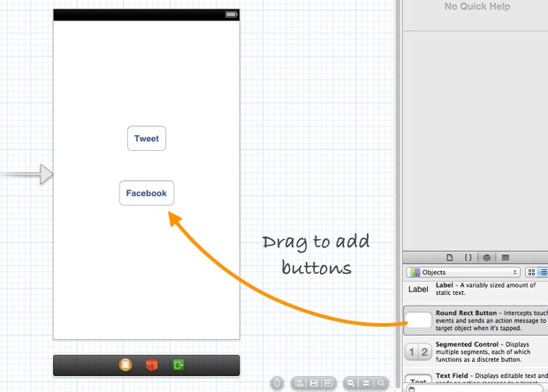Switch library to list view
Viewport: 548px width, 392px height.
543,273
